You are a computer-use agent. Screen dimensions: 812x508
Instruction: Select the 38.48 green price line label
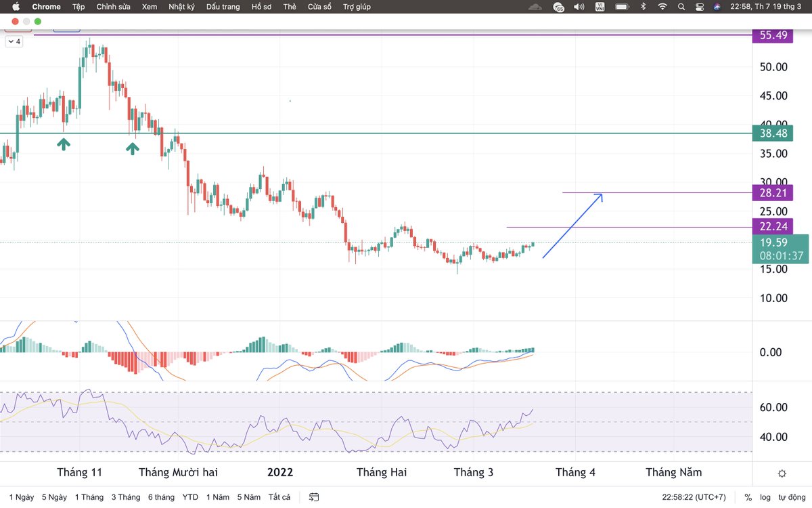click(773, 133)
